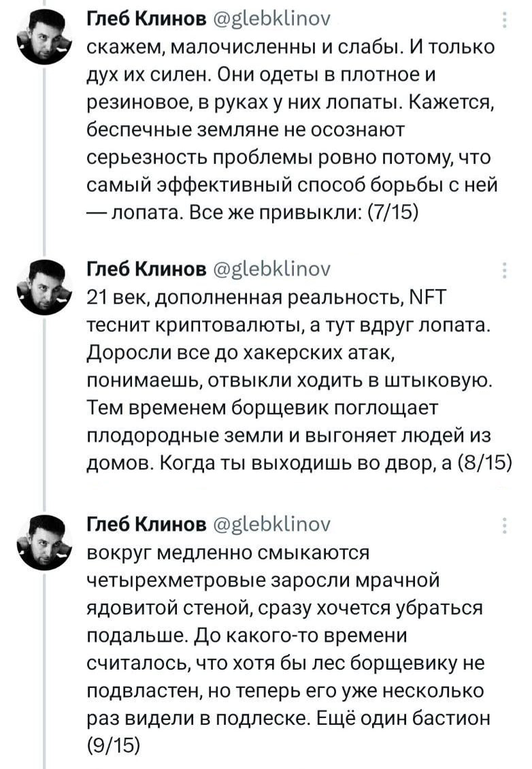Open Глеб Клинов's avatar on the 9/15 tweet
Screen dimensions: 532x769
(x=45, y=542)
